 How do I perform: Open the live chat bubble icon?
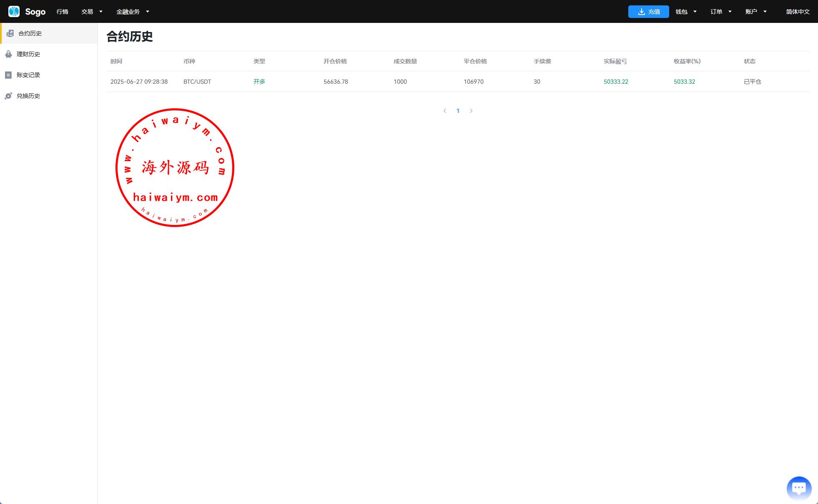click(798, 488)
